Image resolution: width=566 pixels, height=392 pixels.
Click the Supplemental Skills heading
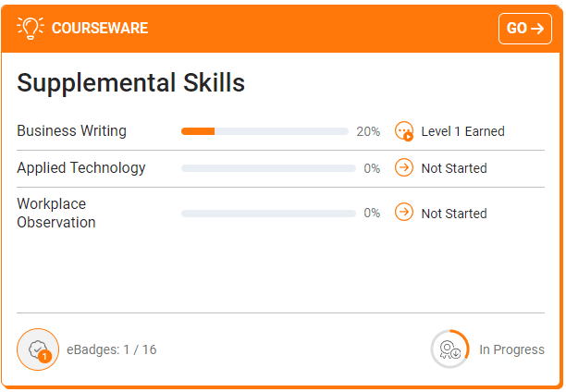[x=131, y=83]
